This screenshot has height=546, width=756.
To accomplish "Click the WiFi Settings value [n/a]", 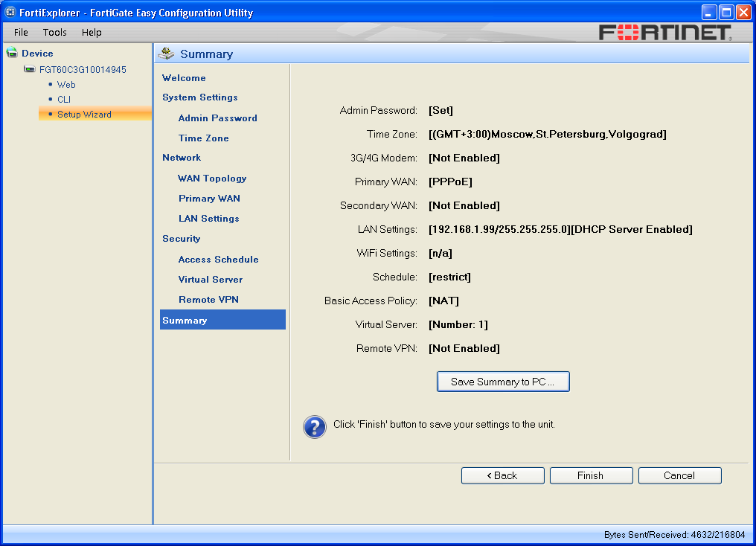I will pyautogui.click(x=441, y=253).
